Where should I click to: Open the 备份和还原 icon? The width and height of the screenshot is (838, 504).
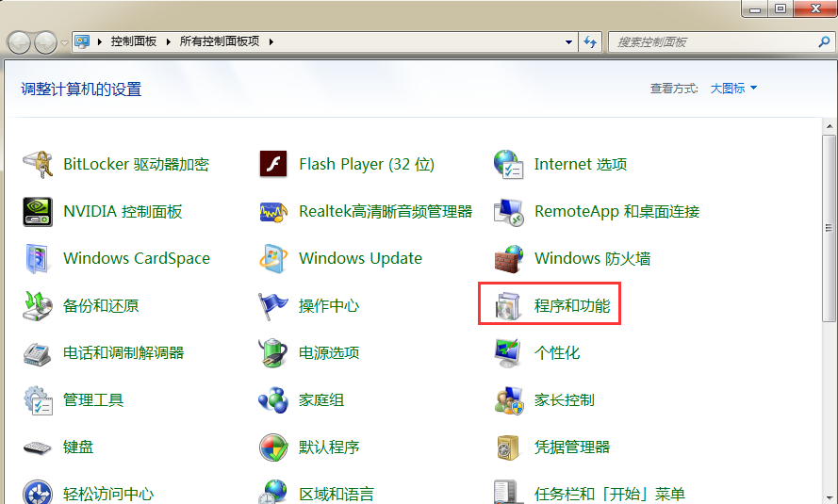(38, 306)
